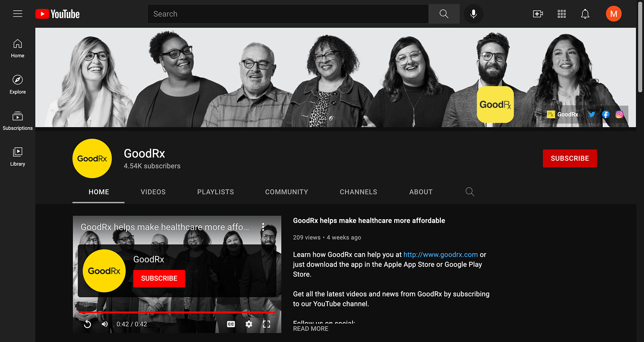The image size is (644, 342).
Task: Open GoodRx Instagram link in banner
Action: (x=619, y=114)
